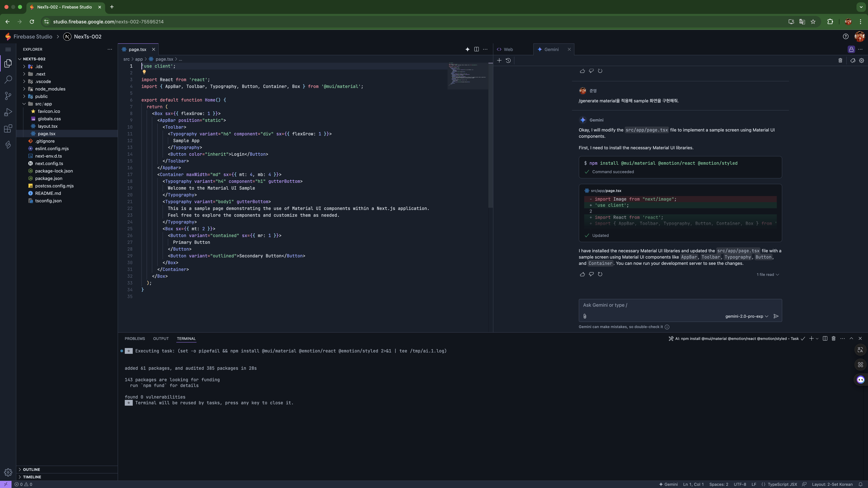Open the Search view in activity bar
The width and height of the screenshot is (868, 488).
pyautogui.click(x=8, y=79)
